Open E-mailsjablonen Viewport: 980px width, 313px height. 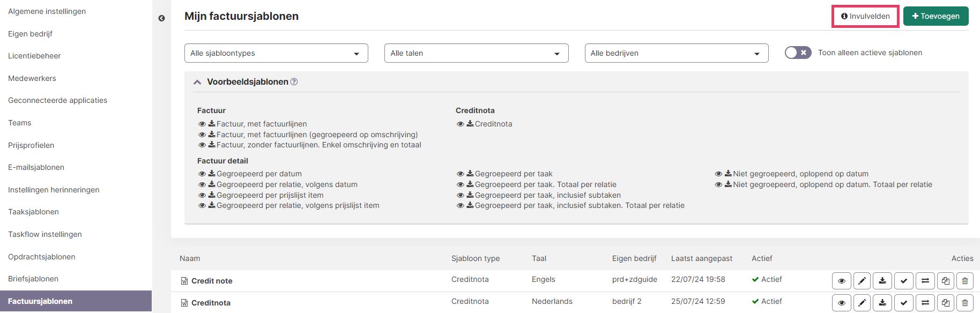36,167
